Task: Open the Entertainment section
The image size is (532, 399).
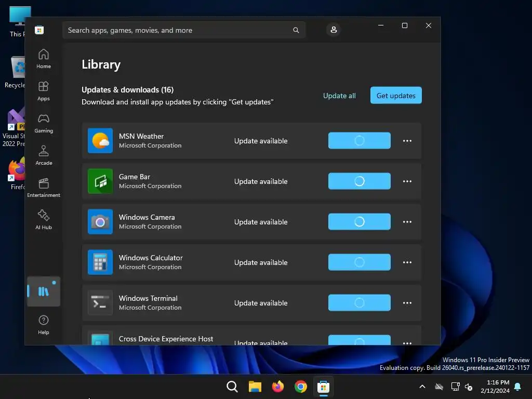Action: click(44, 188)
